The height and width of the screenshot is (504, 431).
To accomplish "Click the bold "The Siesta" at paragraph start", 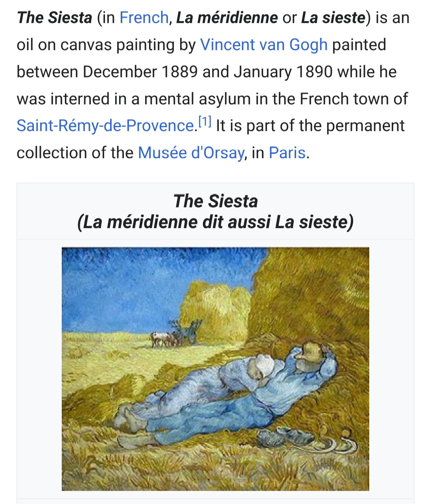I will click(54, 18).
